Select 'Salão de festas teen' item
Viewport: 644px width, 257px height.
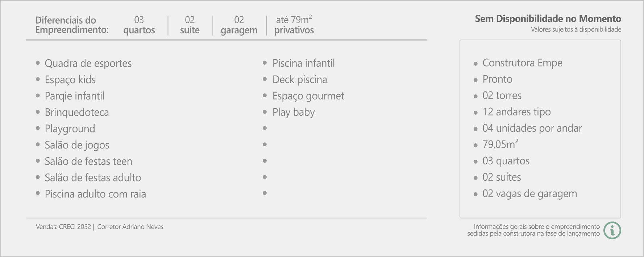point(88,162)
